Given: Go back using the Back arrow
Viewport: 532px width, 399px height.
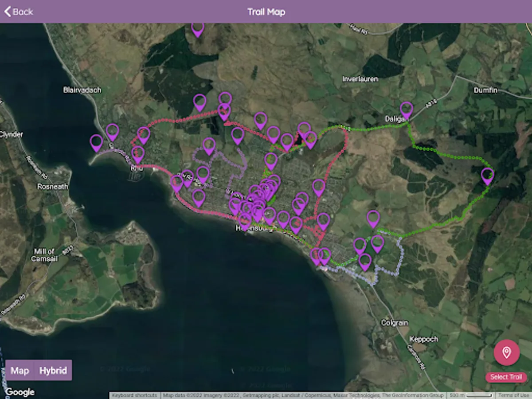Looking at the screenshot, I should click(x=18, y=12).
